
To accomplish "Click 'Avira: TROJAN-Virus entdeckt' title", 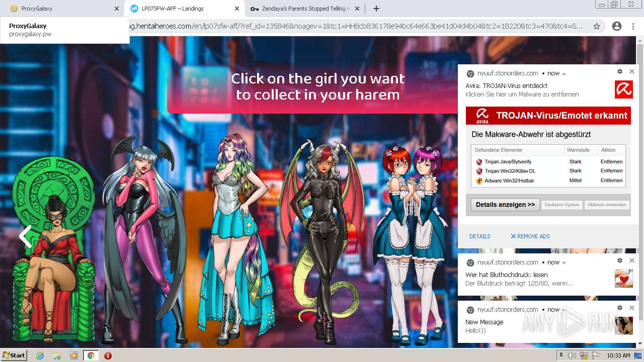I will click(x=506, y=86).
